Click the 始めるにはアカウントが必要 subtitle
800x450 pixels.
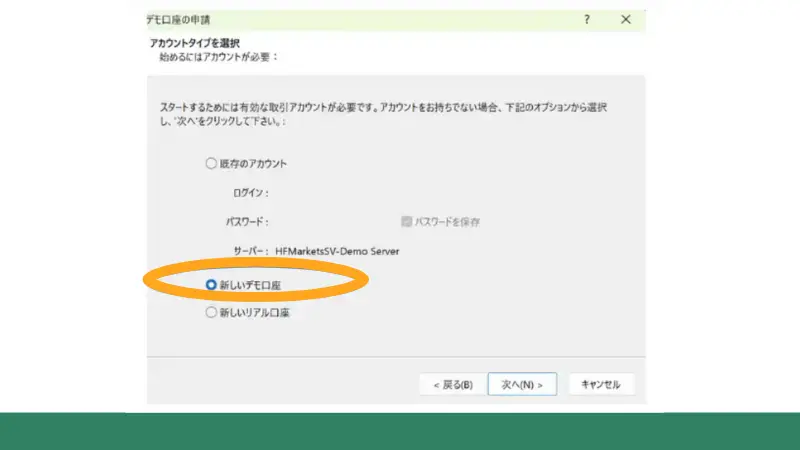point(218,57)
